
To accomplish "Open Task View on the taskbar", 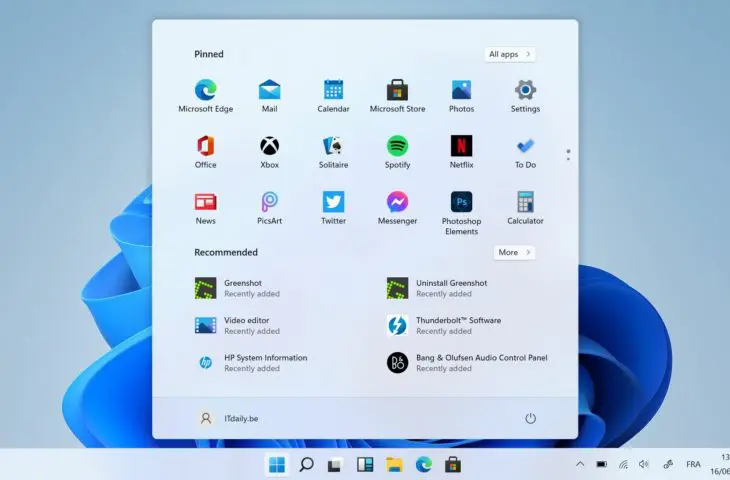I will [335, 464].
